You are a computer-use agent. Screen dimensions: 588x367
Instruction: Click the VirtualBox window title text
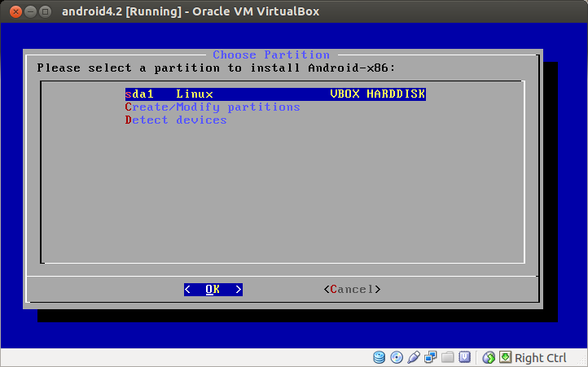pos(191,11)
